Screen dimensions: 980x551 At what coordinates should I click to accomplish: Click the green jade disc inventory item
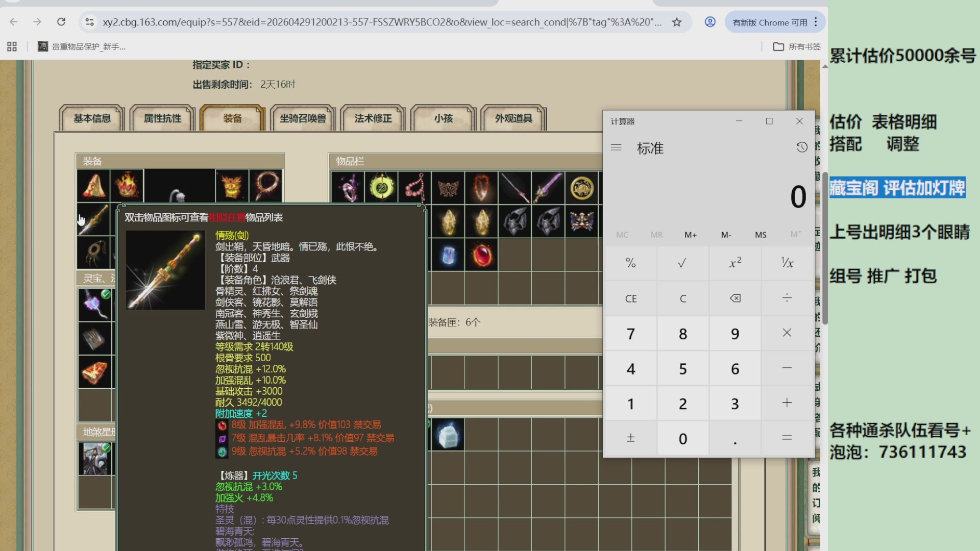coord(381,188)
